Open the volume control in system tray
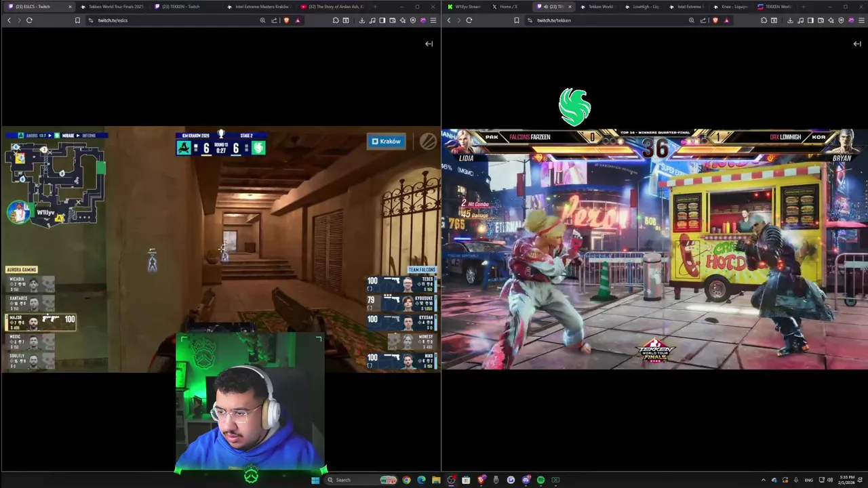This screenshot has width=868, height=488. [829, 480]
